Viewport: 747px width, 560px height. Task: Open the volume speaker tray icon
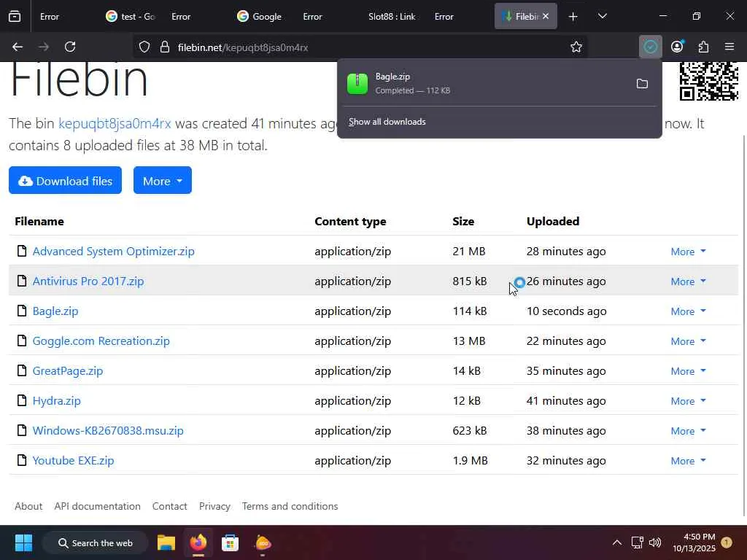click(x=655, y=542)
